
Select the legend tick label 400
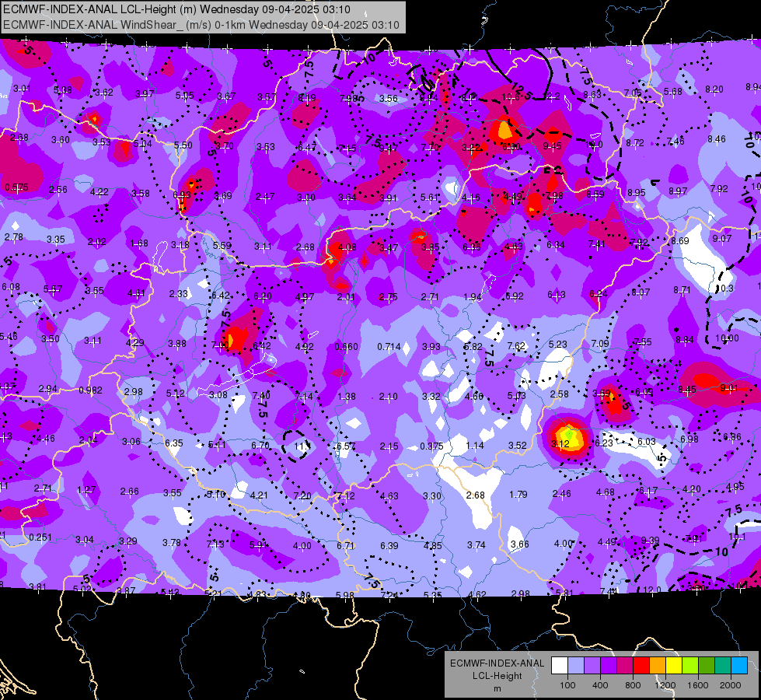600,685
